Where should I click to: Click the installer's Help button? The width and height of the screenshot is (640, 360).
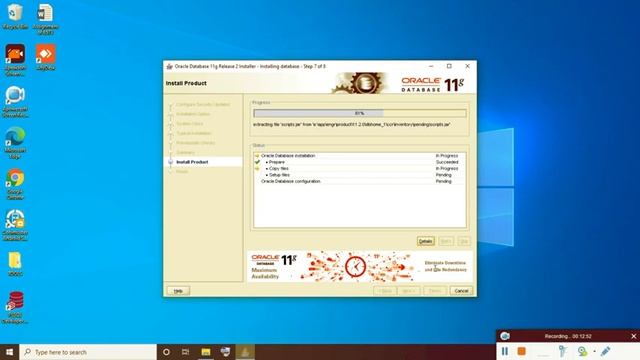[x=178, y=291]
